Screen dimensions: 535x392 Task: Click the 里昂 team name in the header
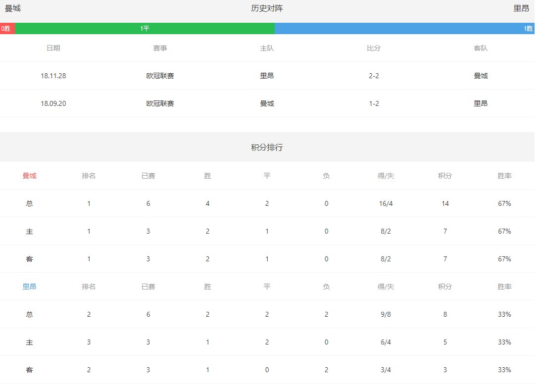[521, 8]
